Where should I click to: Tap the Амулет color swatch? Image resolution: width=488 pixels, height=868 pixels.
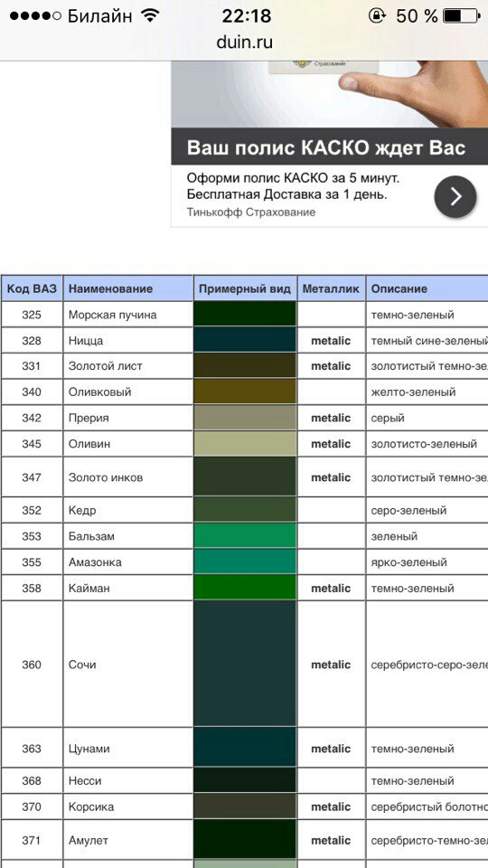245,840
